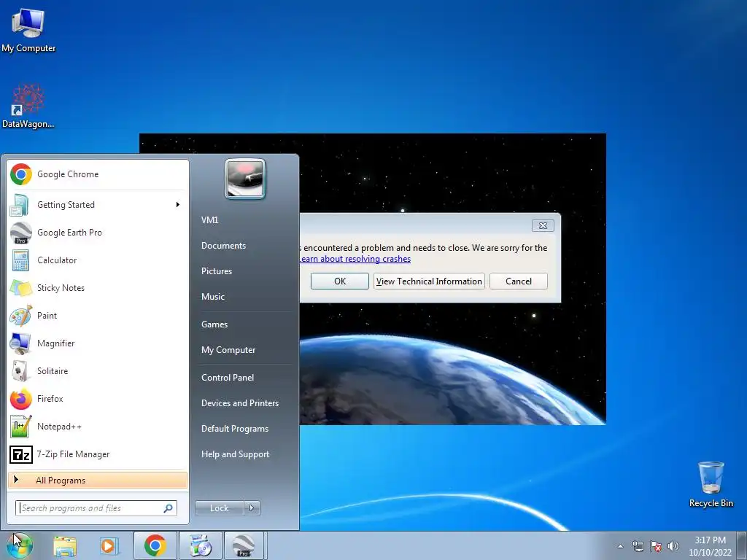Open Help and Support
This screenshot has width=747, height=560.
(236, 454)
